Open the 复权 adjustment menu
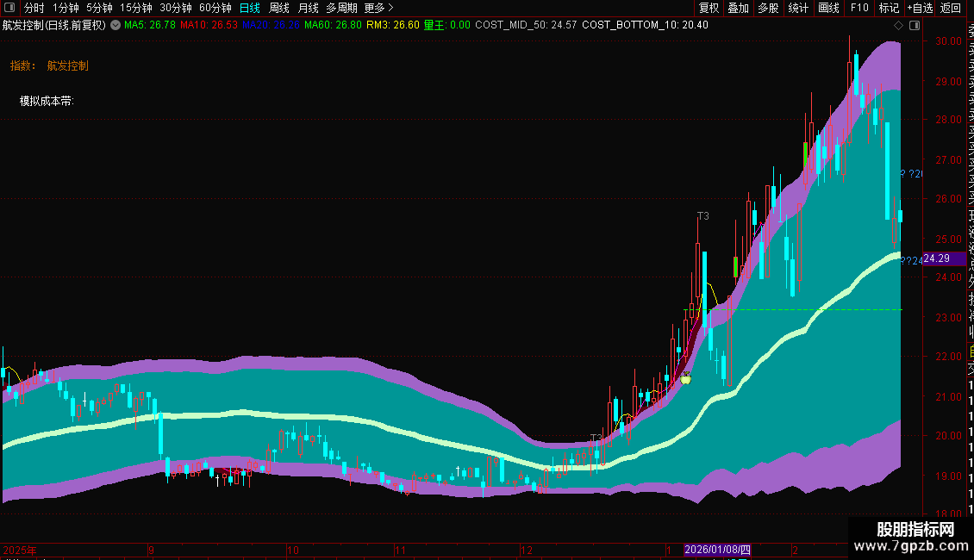The width and height of the screenshot is (974, 560). pos(709,8)
